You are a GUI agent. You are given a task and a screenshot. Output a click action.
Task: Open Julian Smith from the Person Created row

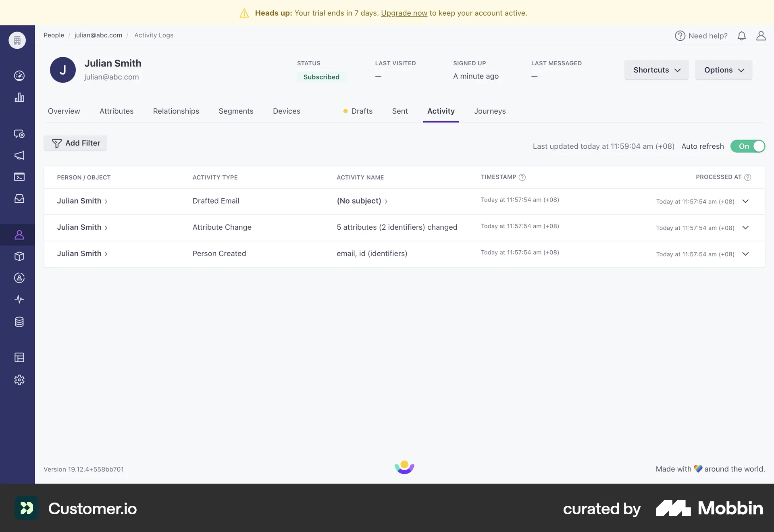point(79,254)
